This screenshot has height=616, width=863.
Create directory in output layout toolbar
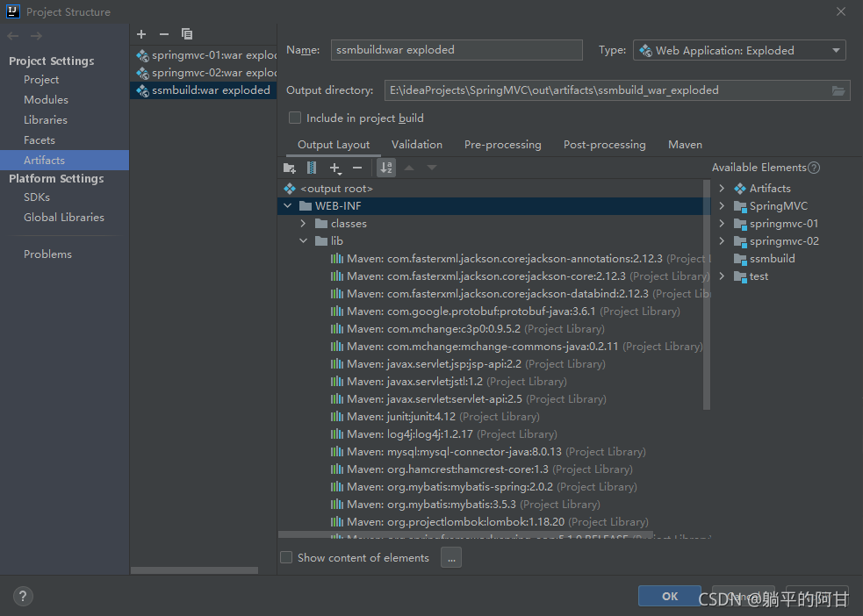[x=290, y=168]
